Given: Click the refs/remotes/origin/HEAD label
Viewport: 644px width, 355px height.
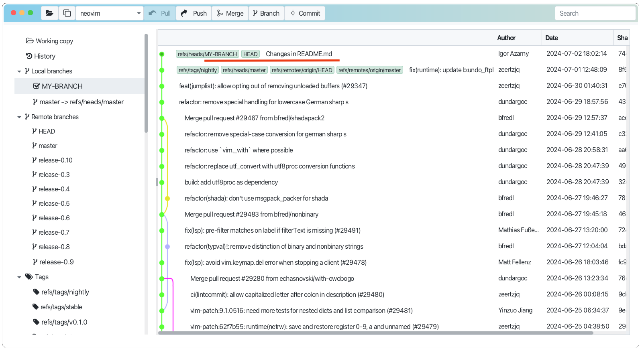Looking at the screenshot, I should [302, 70].
